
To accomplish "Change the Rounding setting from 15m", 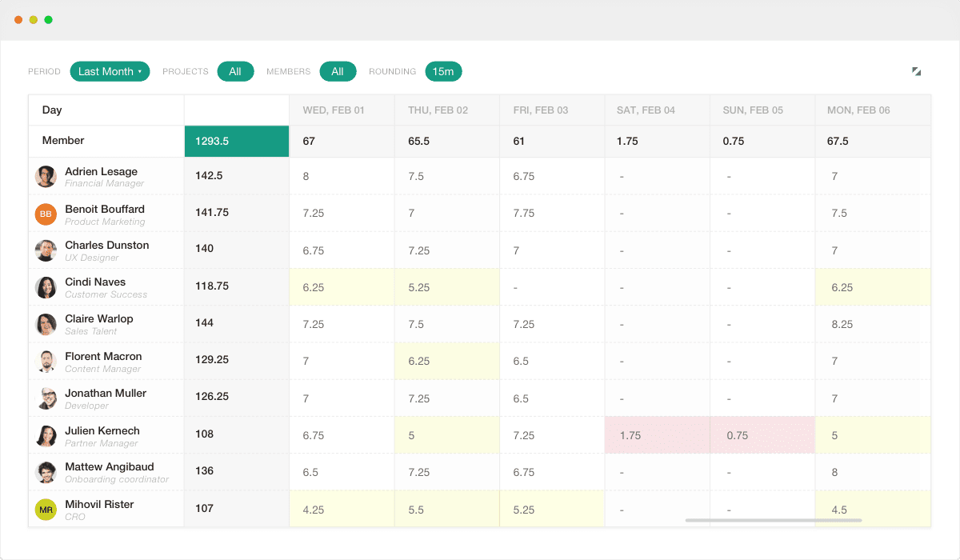I will pos(443,71).
